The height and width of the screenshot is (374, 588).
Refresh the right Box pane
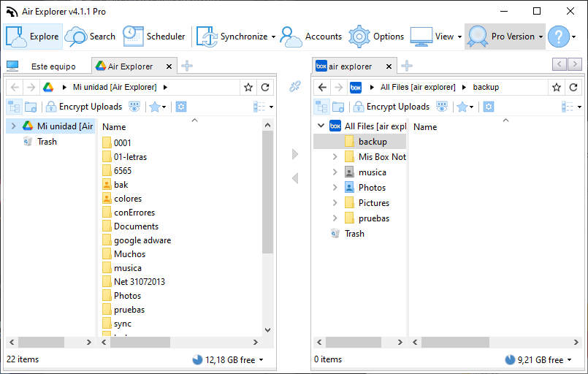pyautogui.click(x=573, y=88)
